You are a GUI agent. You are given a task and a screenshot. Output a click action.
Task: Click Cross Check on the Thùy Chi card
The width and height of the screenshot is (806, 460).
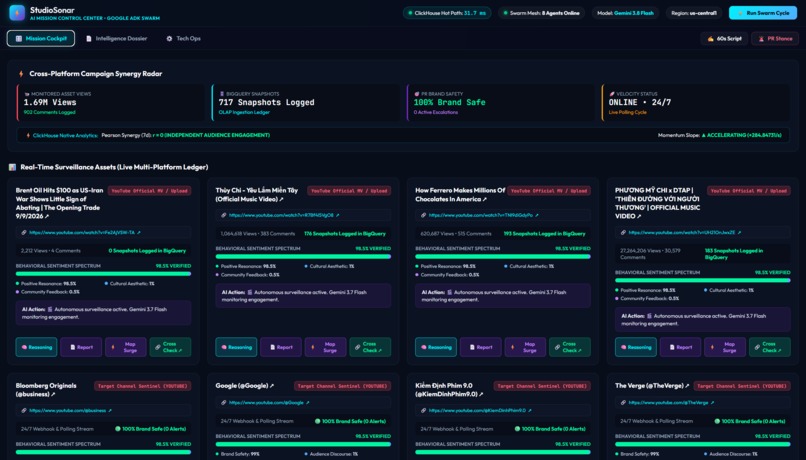tap(370, 347)
